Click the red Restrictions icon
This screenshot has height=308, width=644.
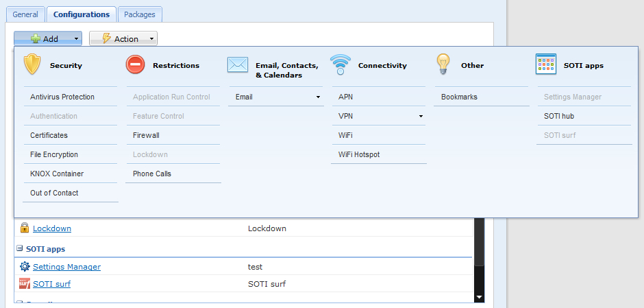135,64
